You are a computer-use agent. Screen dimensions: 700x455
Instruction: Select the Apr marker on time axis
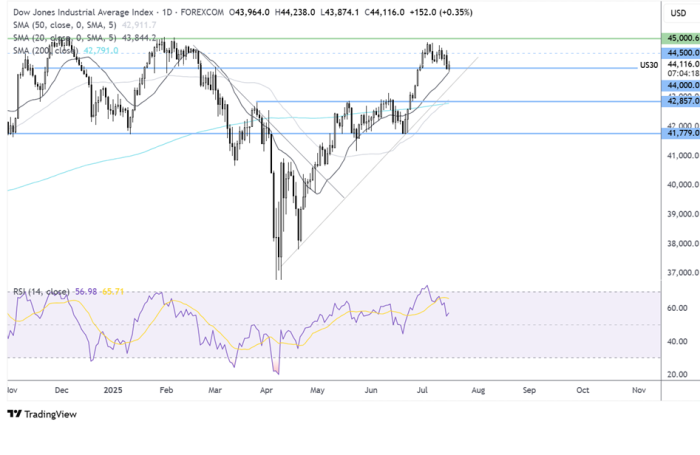coord(266,390)
